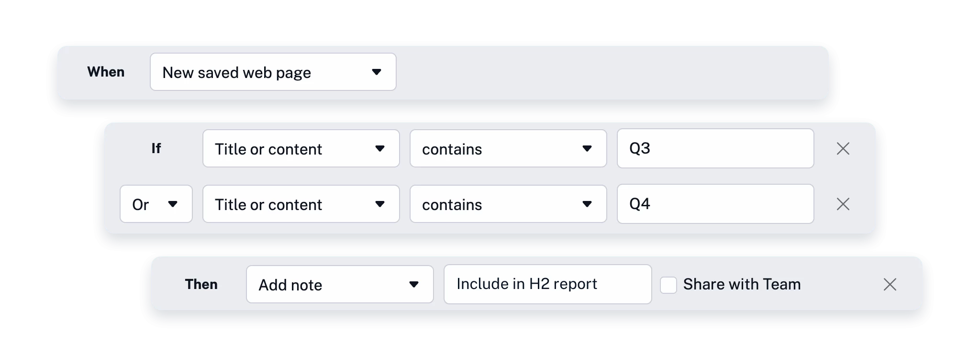980x356 pixels.
Task: Click the Then label
Action: 201,285
